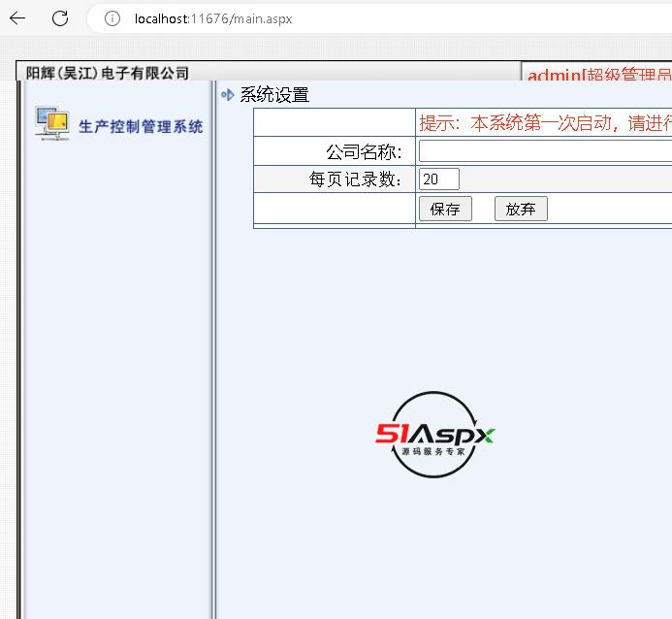Focus the 公司名称 input field
This screenshot has height=619, width=672.
pyautogui.click(x=545, y=151)
